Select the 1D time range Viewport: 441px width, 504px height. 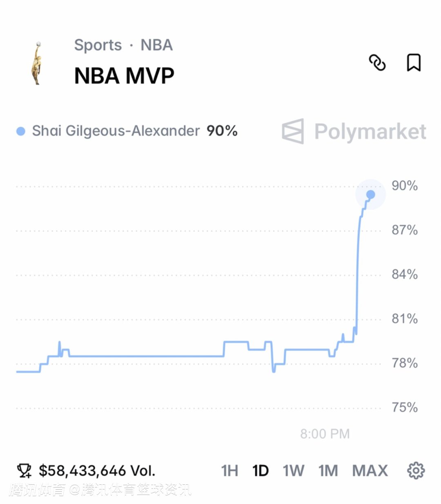261,471
